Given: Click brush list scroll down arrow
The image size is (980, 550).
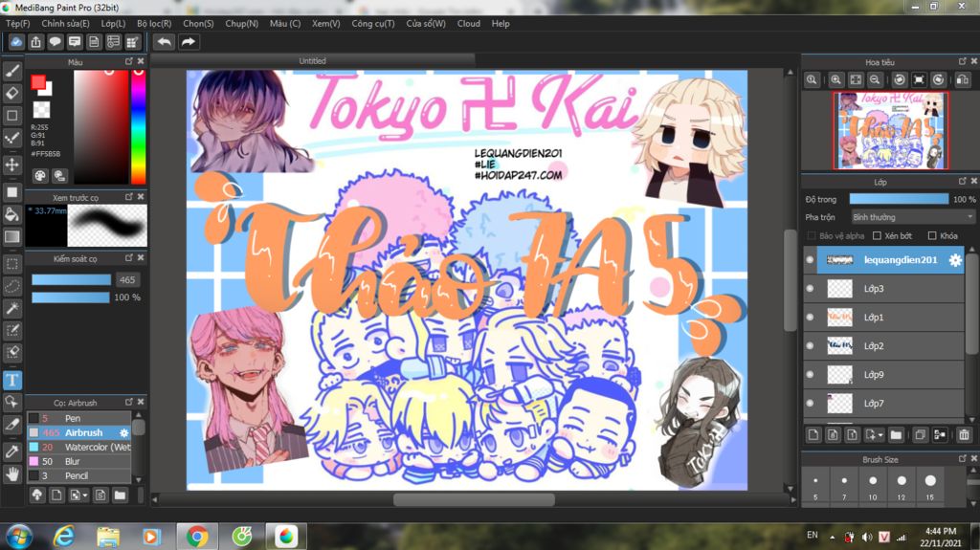Looking at the screenshot, I should tap(139, 480).
